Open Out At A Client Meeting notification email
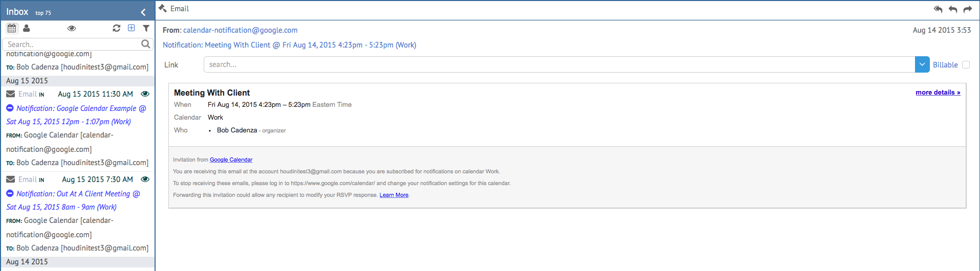Screen dimensions: 980x271 (x=74, y=200)
